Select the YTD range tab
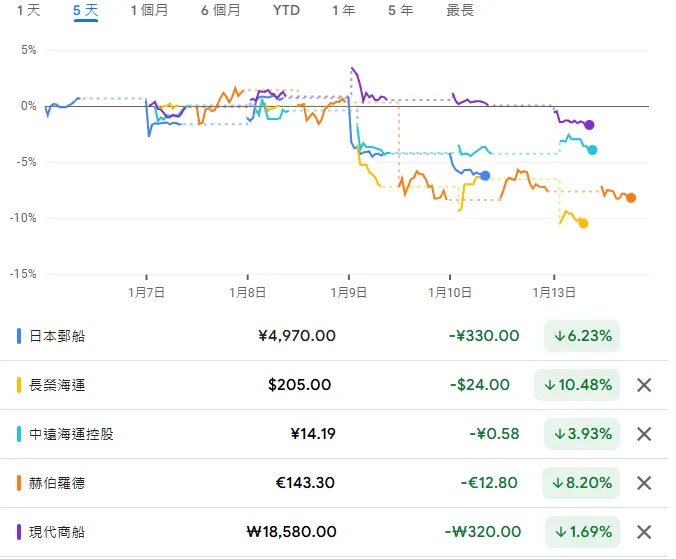This screenshot has width=676, height=559. [286, 10]
